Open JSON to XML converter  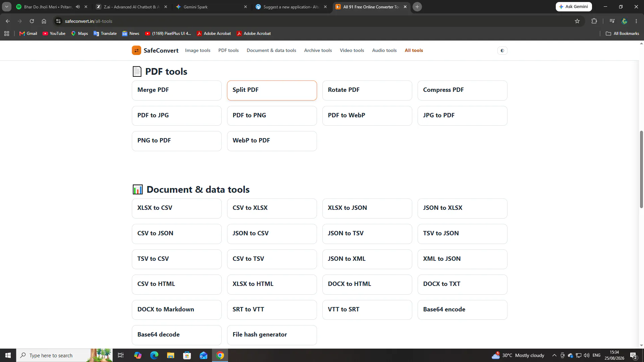coord(367,259)
